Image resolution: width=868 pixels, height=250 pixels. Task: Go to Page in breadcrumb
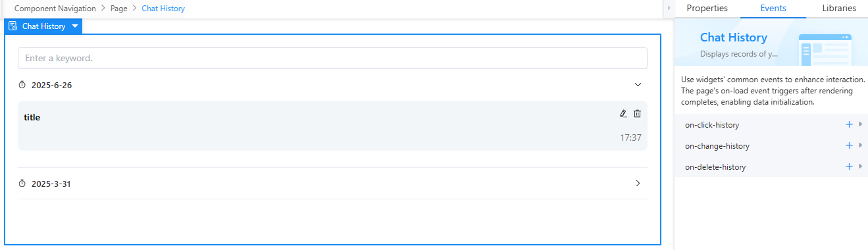119,9
